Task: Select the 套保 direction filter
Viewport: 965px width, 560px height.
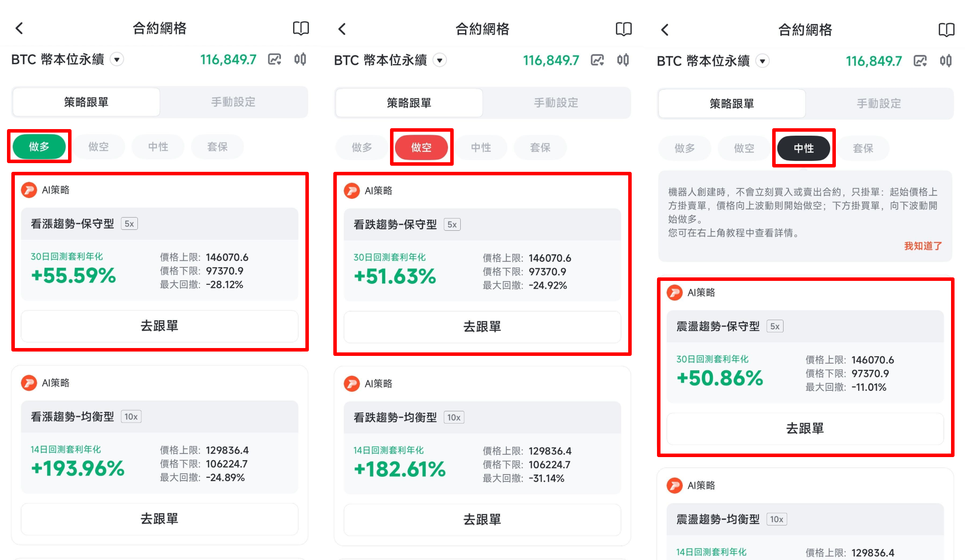Action: point(217,147)
